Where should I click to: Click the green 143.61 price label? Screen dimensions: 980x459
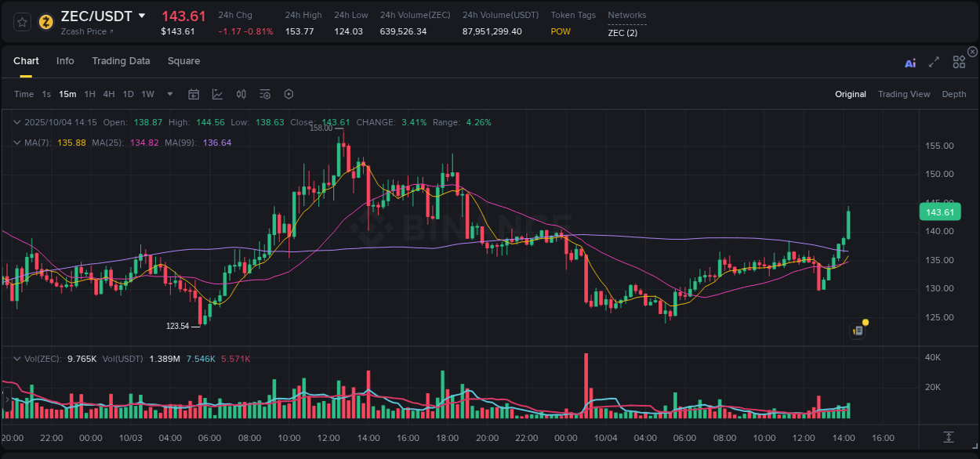tap(940, 211)
